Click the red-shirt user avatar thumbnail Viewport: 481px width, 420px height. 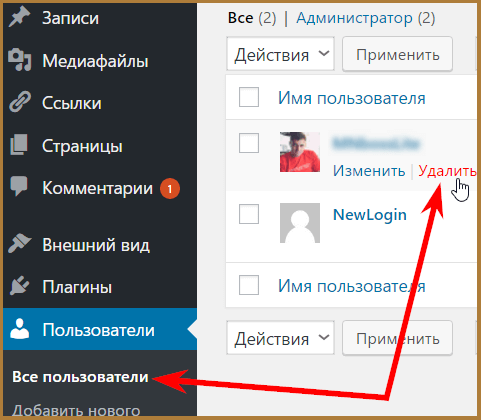click(300, 152)
